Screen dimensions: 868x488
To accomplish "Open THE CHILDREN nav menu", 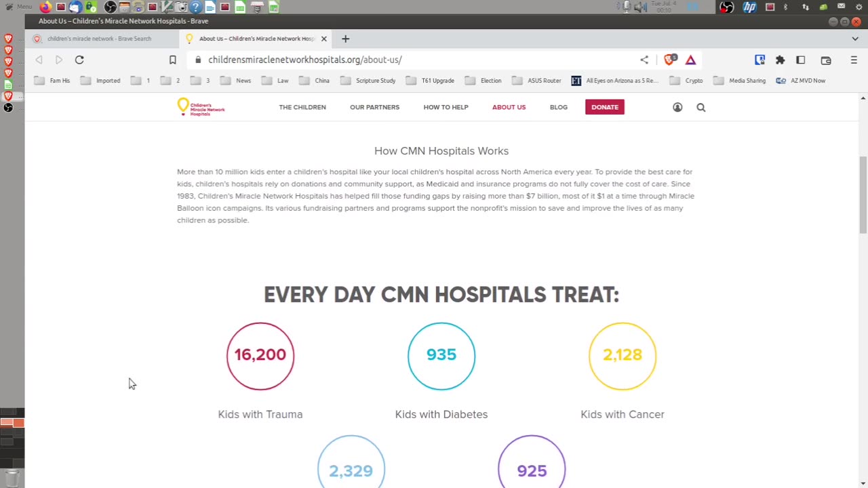I will [x=302, y=107].
